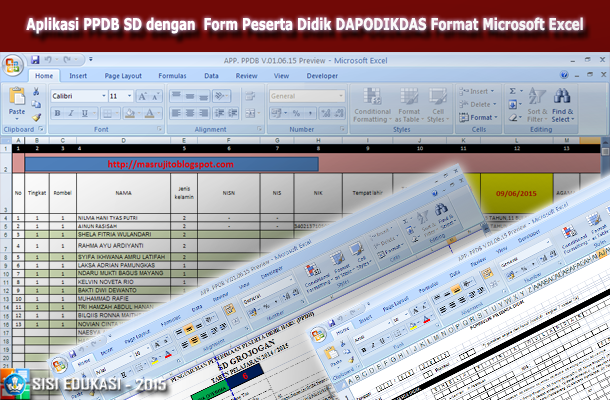Switch to the Formulas tab in the upright window

coord(172,76)
